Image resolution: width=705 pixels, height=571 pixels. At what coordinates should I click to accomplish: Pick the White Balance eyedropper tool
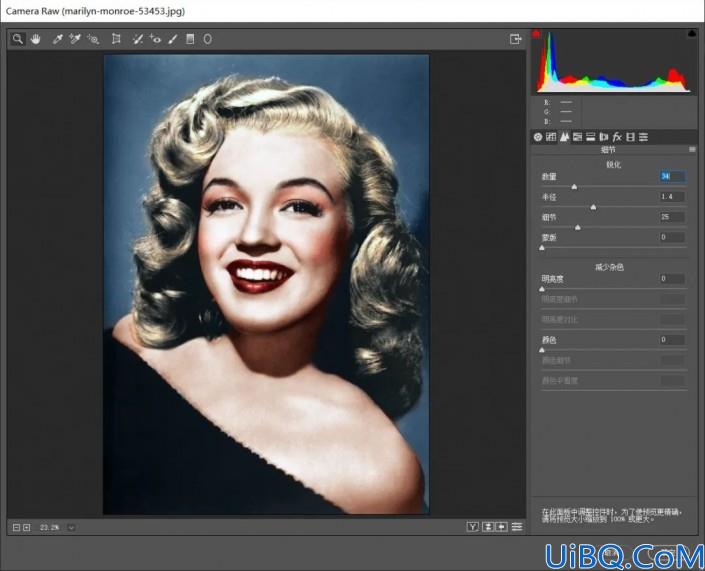tap(58, 40)
